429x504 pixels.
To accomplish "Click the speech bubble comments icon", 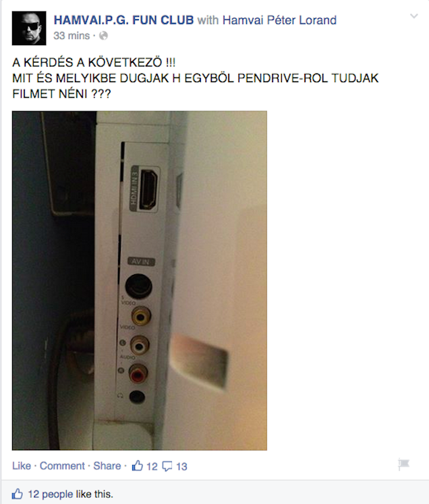I will point(167,466).
